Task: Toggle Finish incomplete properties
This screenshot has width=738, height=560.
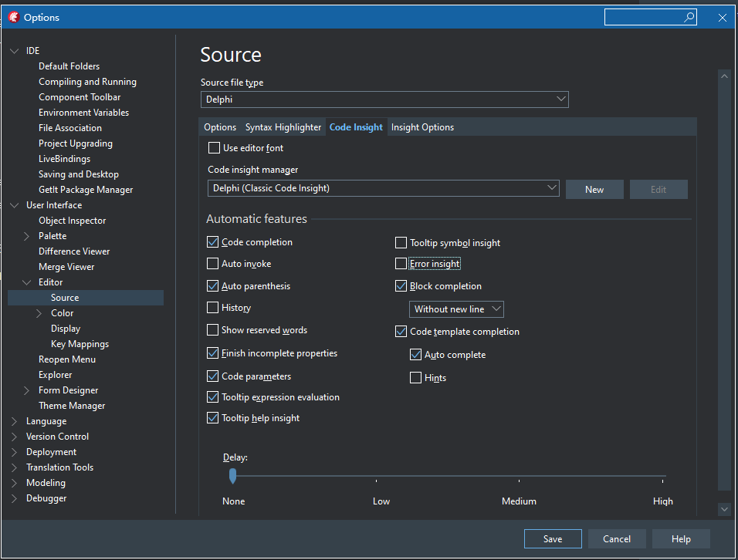Action: (213, 353)
